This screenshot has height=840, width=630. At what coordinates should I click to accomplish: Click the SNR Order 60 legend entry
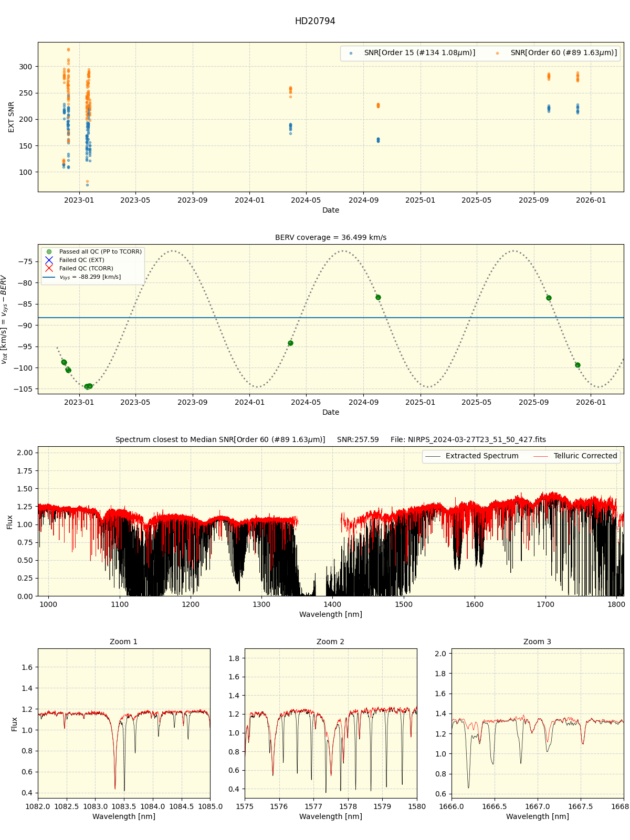[556, 52]
